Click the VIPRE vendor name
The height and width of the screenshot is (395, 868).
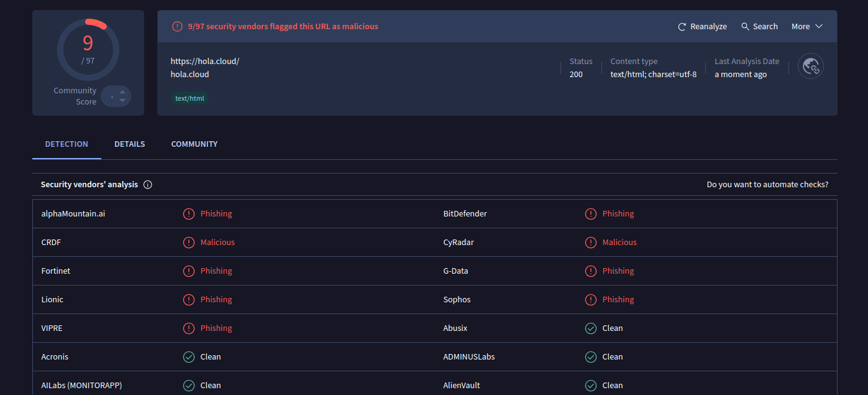(x=52, y=328)
